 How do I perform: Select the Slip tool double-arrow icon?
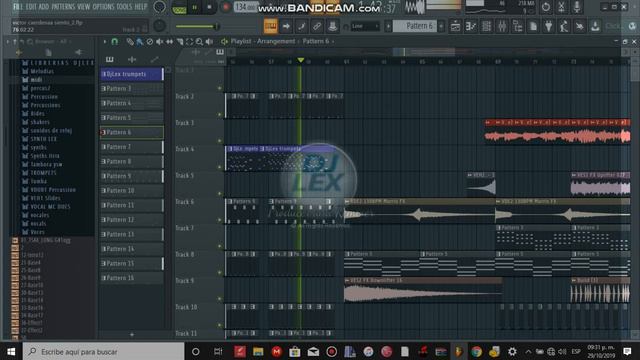coord(169,42)
